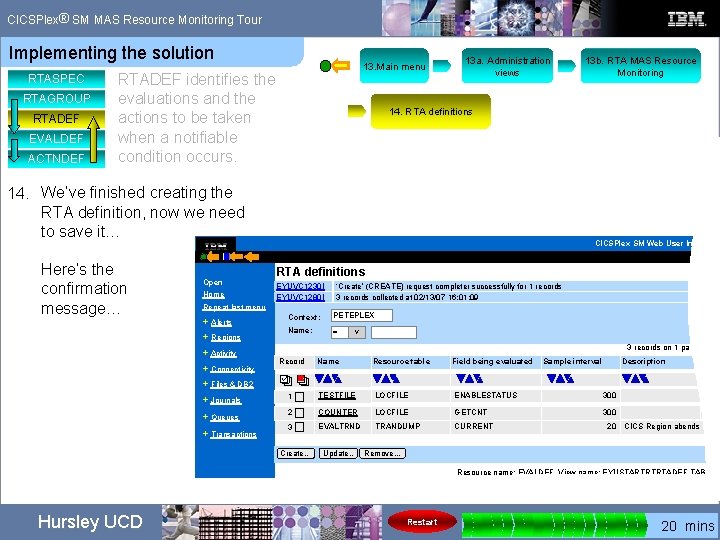The height and width of the screenshot is (540, 720).
Task: Click Name column upward-triangle sort icon
Action: tap(328, 379)
